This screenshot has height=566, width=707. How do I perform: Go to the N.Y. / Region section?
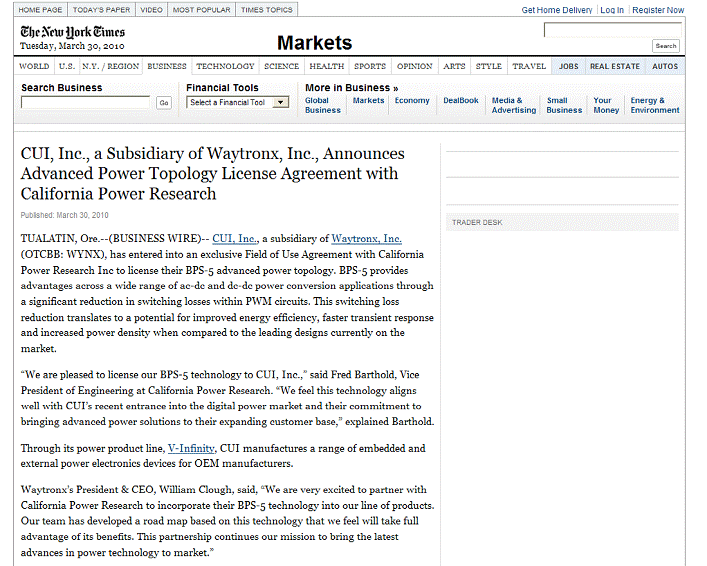110,66
